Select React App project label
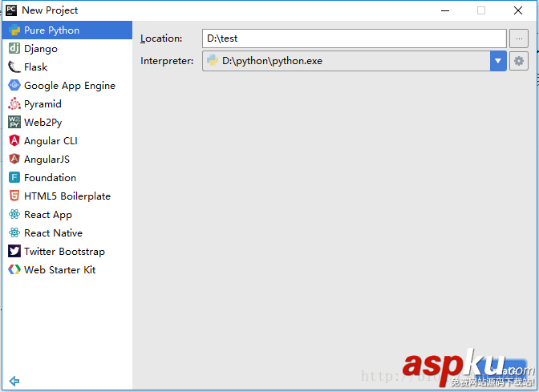The image size is (539, 392). click(x=48, y=215)
